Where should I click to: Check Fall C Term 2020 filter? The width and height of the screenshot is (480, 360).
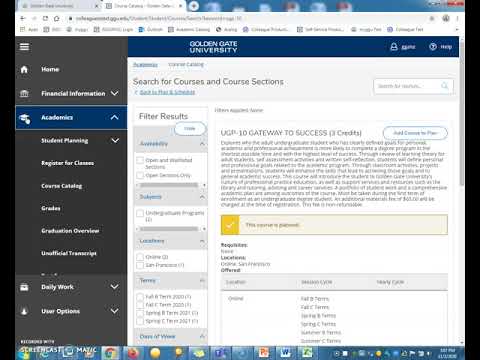[140, 305]
